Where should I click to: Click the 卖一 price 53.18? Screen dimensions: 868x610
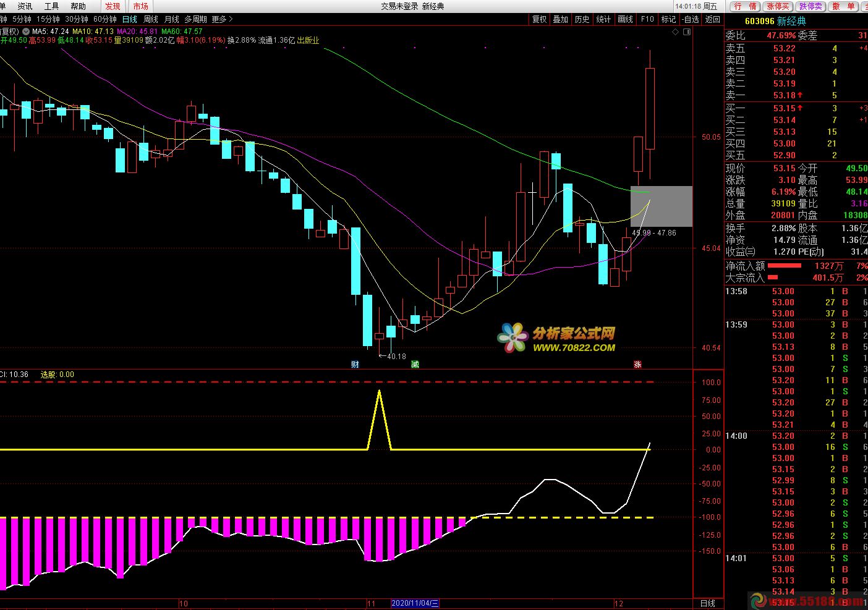pos(784,95)
